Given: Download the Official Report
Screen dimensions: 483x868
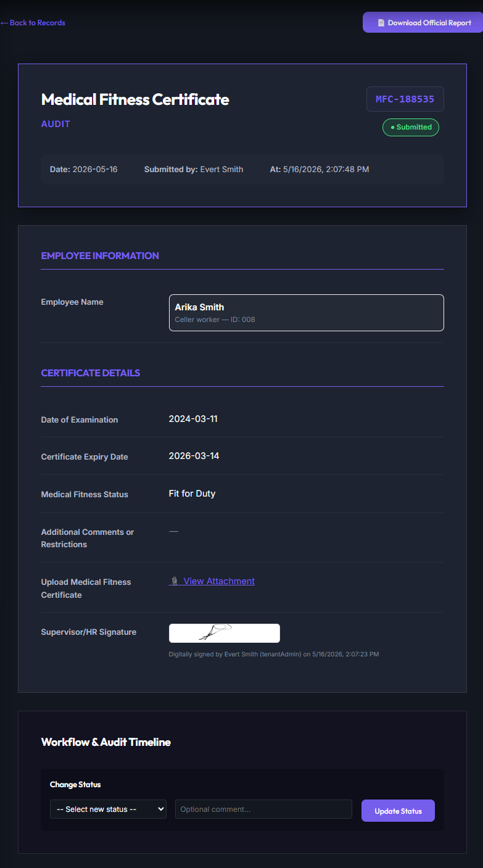Looking at the screenshot, I should pos(423,22).
